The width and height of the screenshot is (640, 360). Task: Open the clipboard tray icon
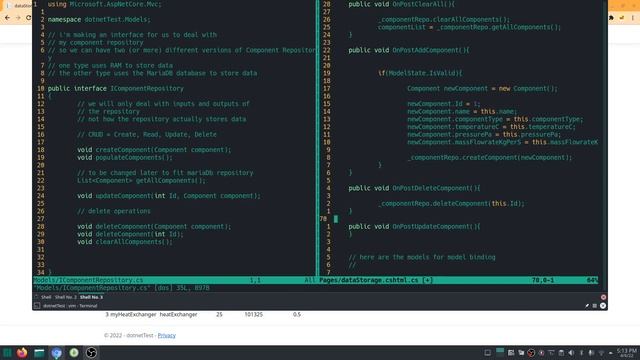click(561, 353)
